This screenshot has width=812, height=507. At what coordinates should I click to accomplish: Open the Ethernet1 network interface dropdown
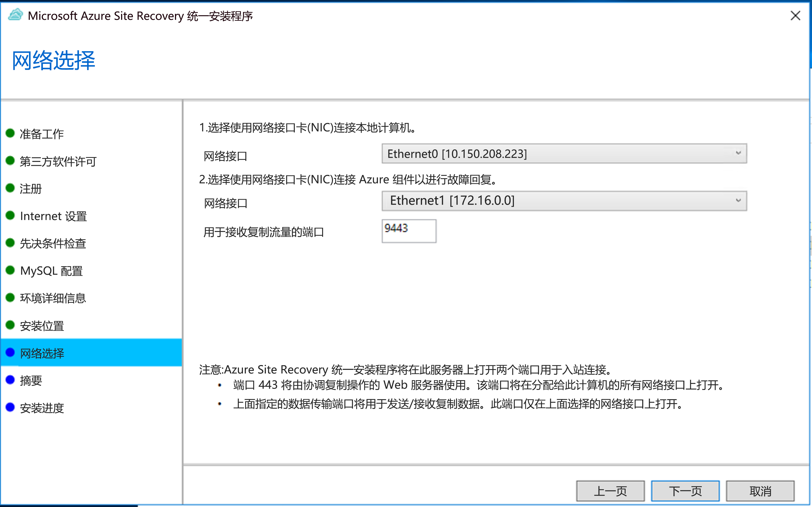point(564,201)
